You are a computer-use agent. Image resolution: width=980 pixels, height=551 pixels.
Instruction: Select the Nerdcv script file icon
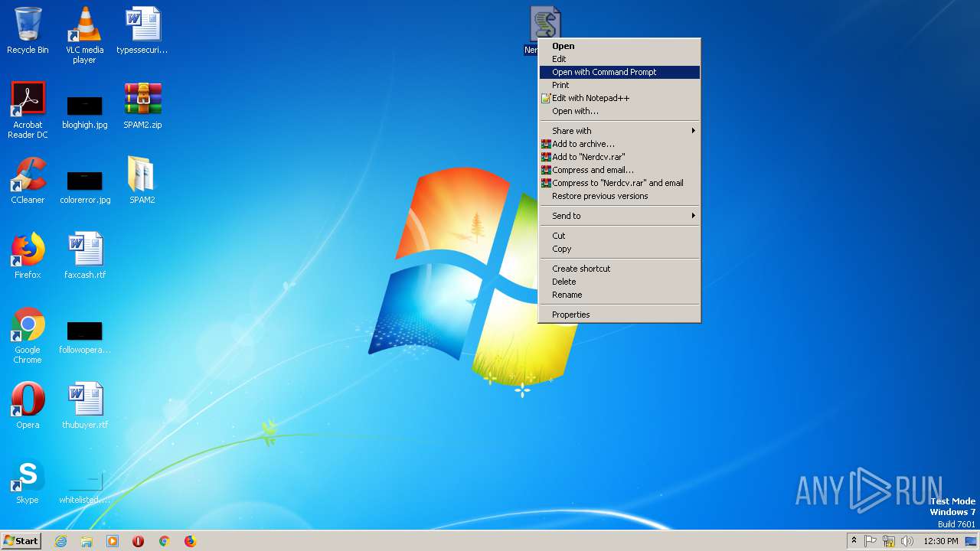point(545,24)
